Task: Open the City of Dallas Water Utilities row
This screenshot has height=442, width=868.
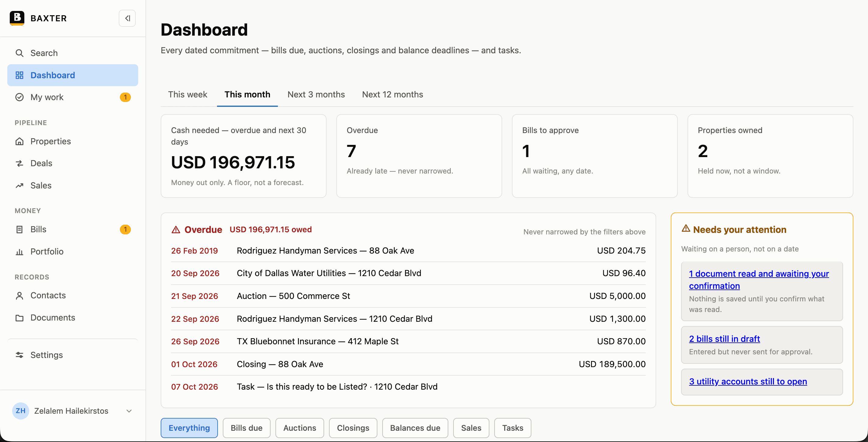Action: [x=408, y=273]
